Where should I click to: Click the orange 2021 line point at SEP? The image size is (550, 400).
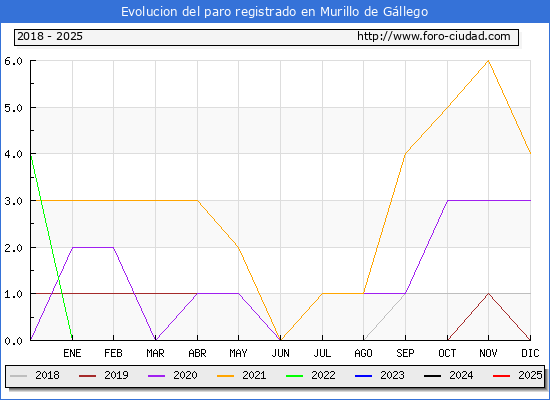[x=405, y=154]
